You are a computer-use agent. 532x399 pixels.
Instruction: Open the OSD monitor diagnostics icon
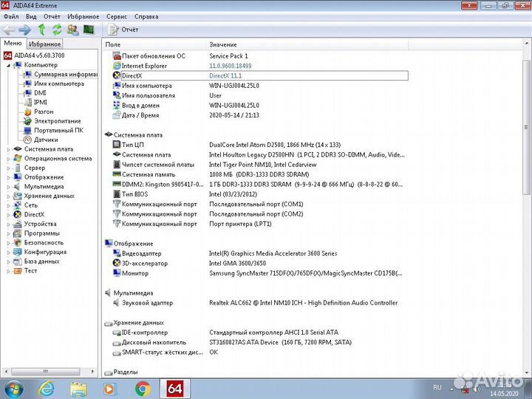click(89, 30)
